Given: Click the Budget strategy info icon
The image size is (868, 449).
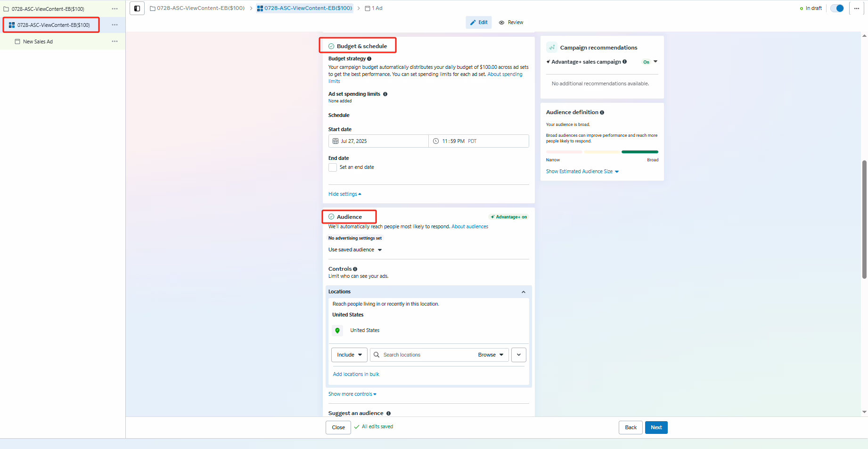Looking at the screenshot, I should click(369, 59).
